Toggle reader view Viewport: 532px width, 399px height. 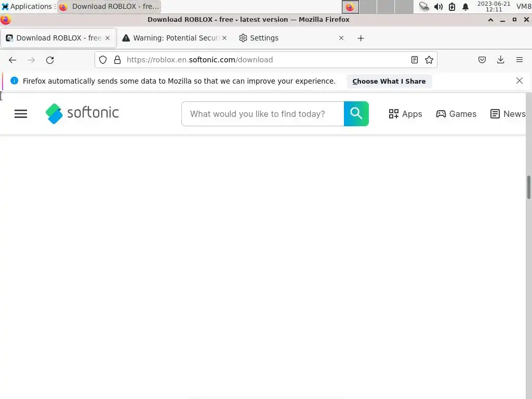coord(414,60)
